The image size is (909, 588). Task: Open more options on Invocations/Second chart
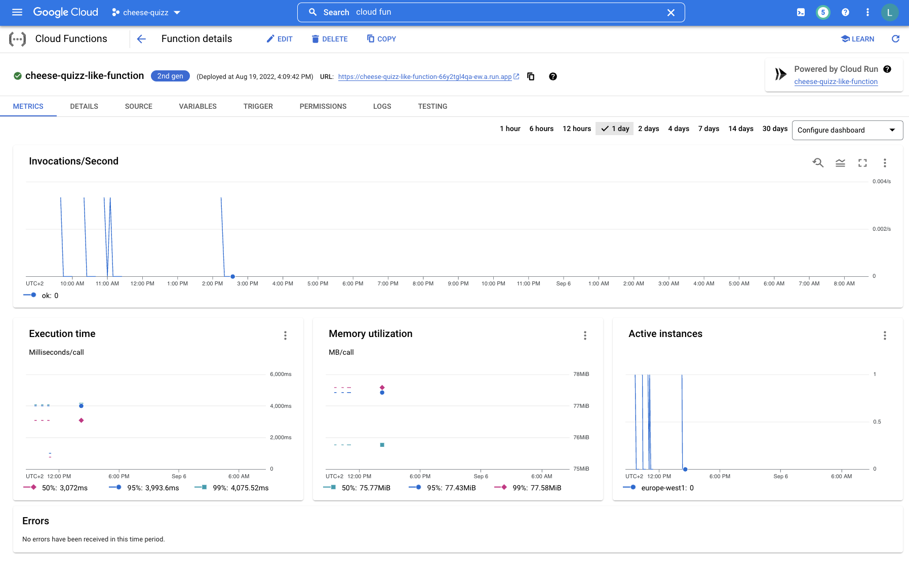point(885,163)
